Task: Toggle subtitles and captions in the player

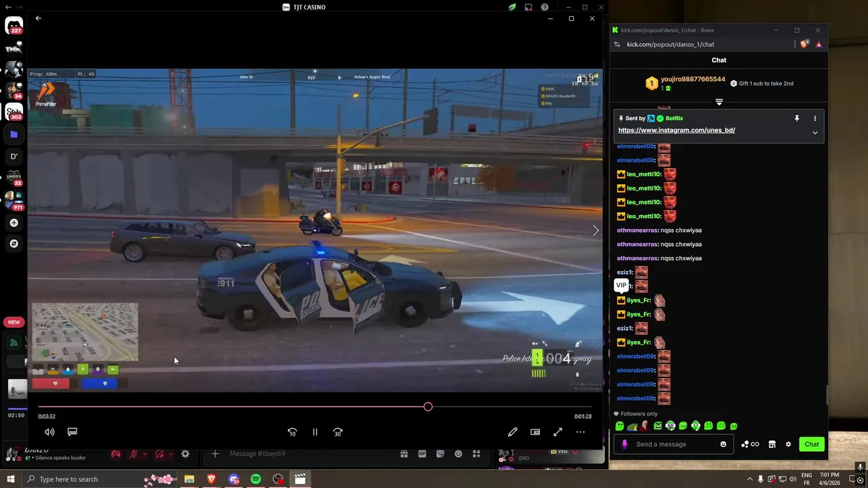Action: pos(72,432)
